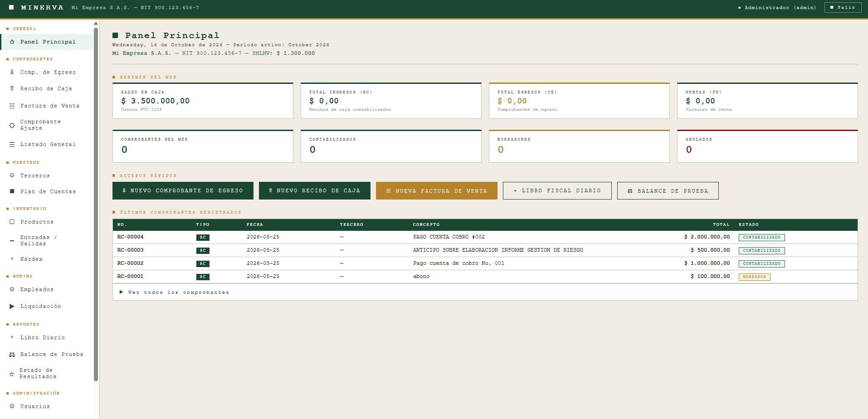Go to Listado General menu item
The height and width of the screenshot is (419, 868).
[47, 144]
